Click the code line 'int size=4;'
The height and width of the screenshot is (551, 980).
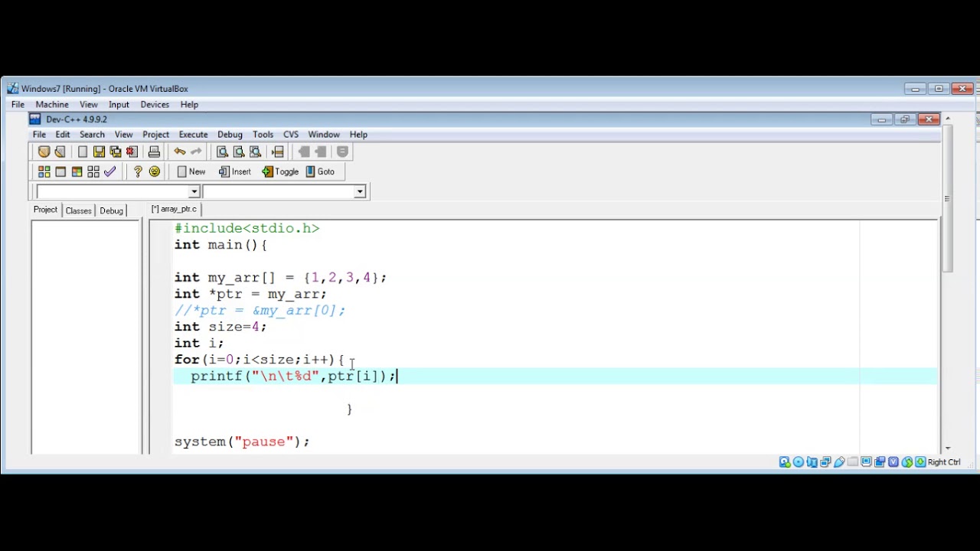(x=220, y=327)
